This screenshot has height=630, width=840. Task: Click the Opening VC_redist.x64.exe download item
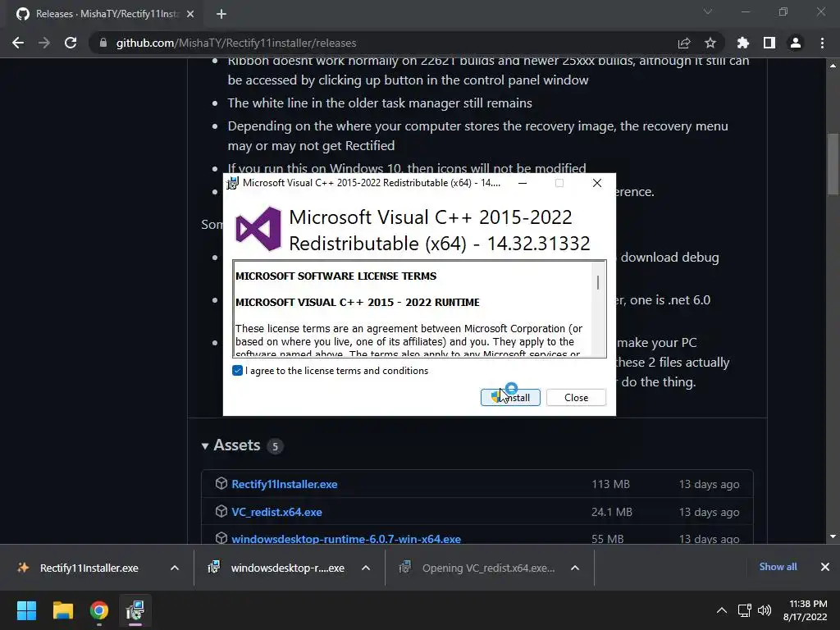coord(479,568)
